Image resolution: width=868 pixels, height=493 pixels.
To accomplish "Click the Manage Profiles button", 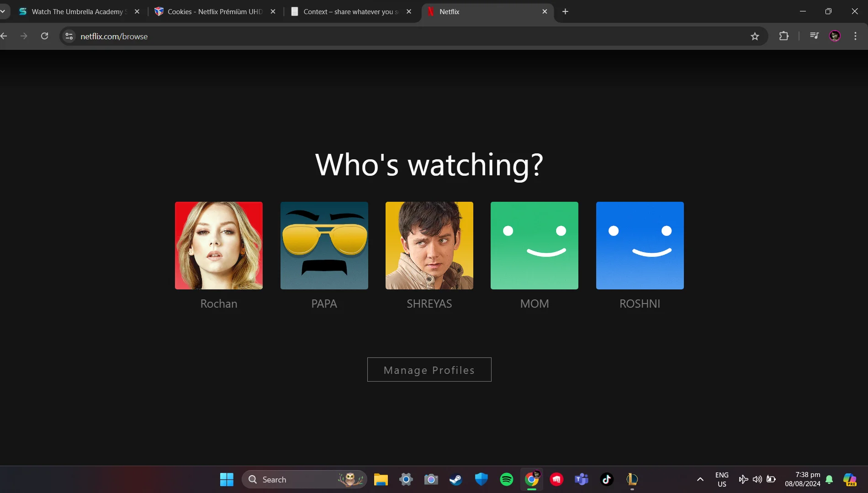I will (429, 370).
